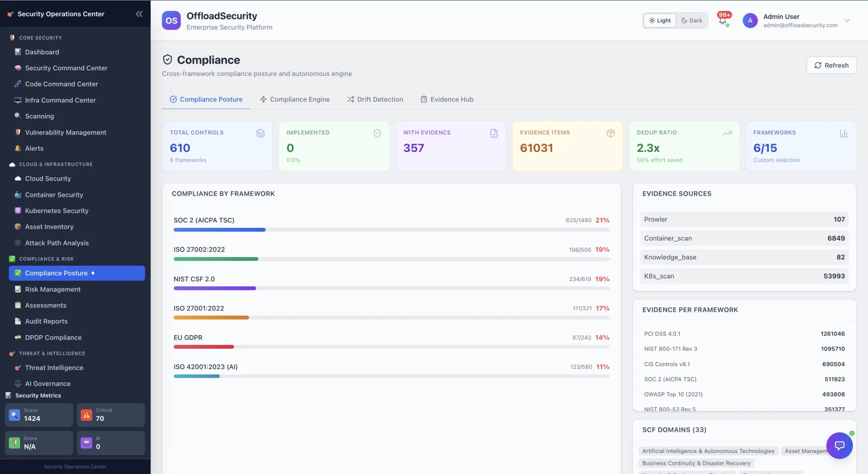Click Frameworks bar chart icon
The width and height of the screenshot is (868, 474).
pyautogui.click(x=844, y=133)
